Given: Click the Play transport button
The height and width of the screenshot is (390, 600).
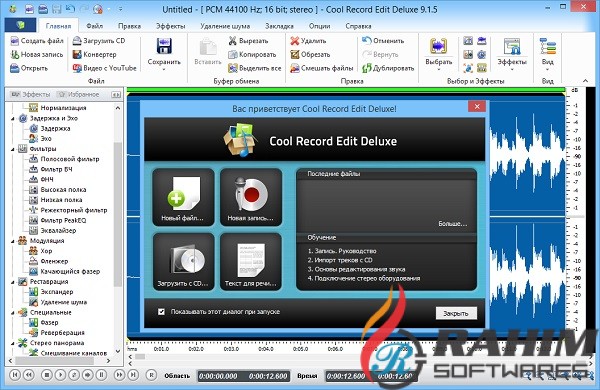Looking at the screenshot, I should [60, 375].
